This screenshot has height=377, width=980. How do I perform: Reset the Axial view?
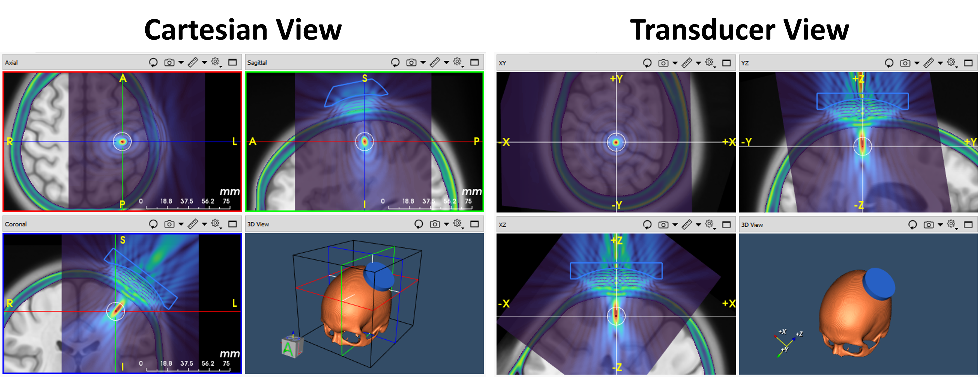point(153,63)
